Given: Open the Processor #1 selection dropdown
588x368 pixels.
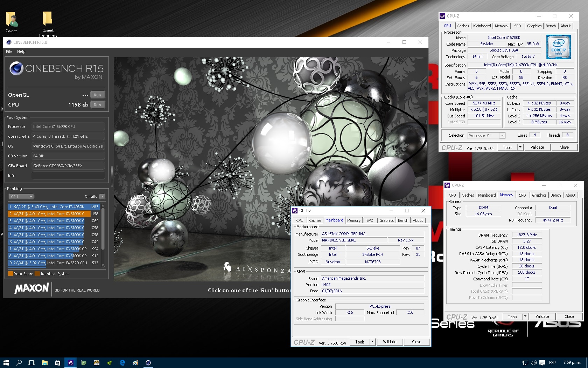Looking at the screenshot, I should click(x=486, y=136).
